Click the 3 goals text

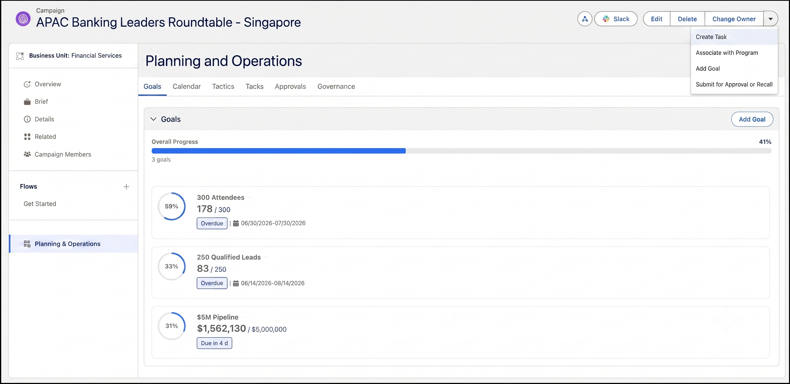[x=161, y=160]
